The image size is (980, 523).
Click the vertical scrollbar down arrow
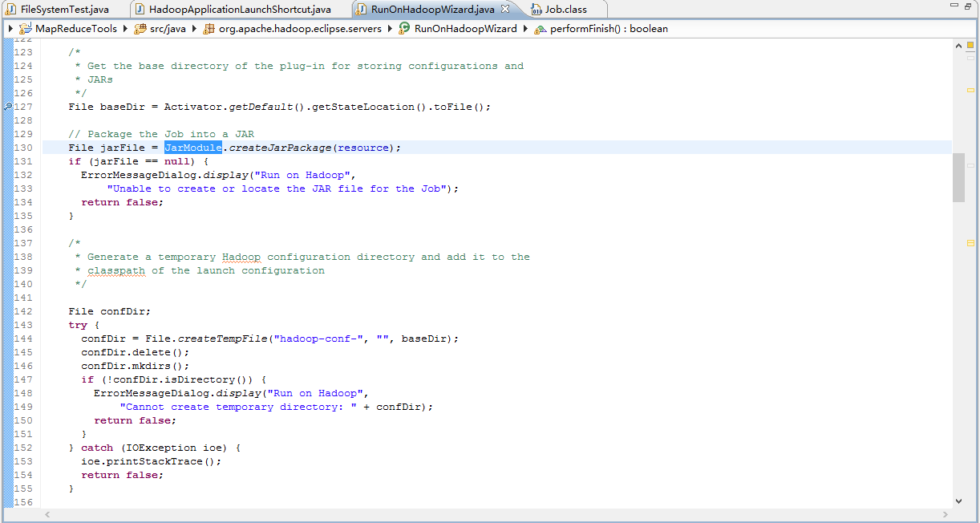coord(958,501)
